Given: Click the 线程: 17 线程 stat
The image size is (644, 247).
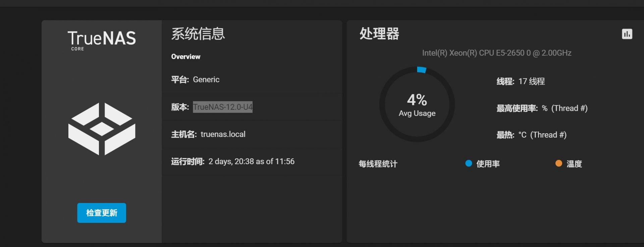Looking at the screenshot, I should point(521,81).
